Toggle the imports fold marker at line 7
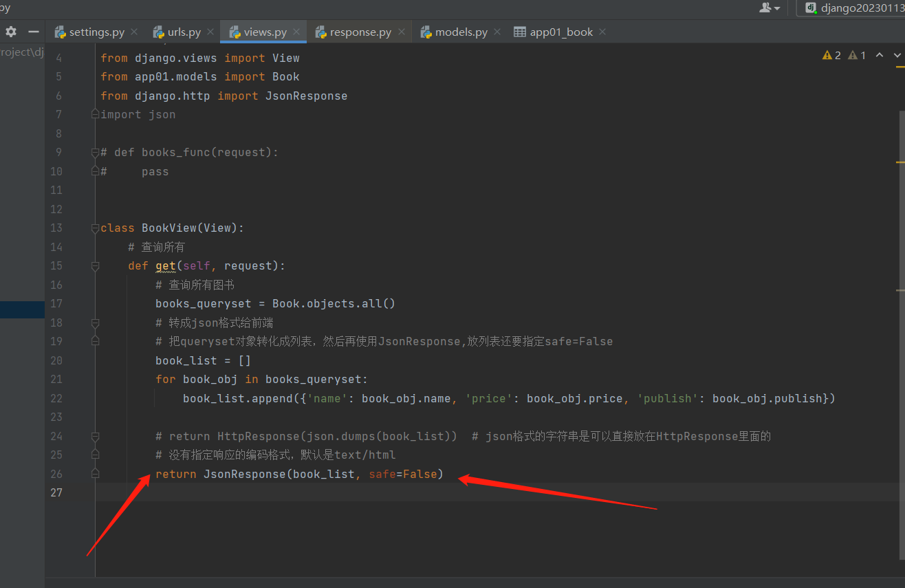 click(96, 114)
